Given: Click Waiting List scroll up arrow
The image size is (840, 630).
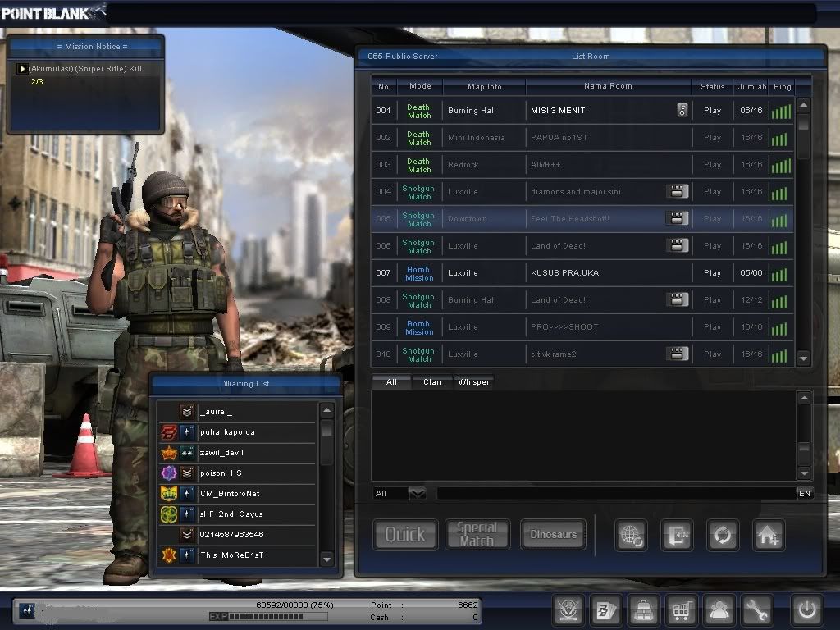Looking at the screenshot, I should coord(326,411).
